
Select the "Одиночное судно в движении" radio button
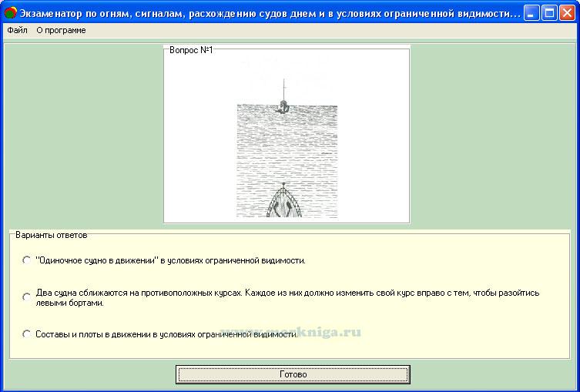pos(27,260)
